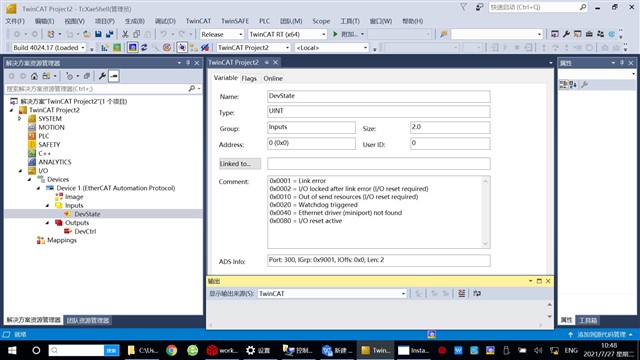
Task: Expand the SYSTEM tree node
Action: (x=20, y=119)
